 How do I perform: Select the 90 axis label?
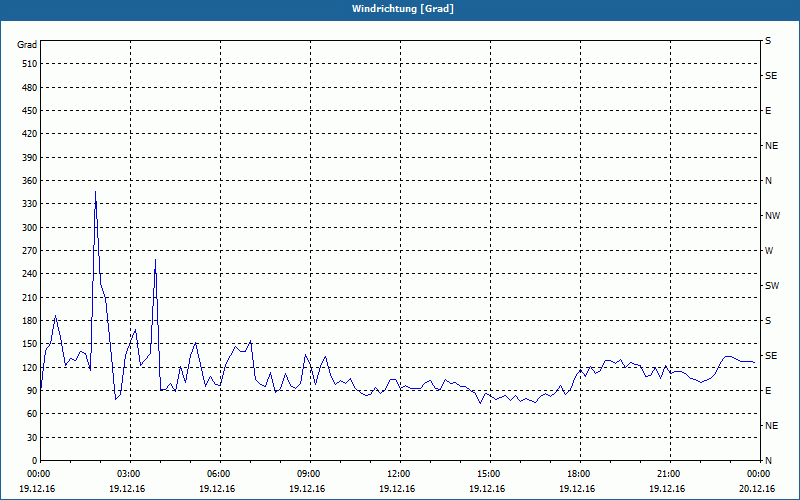tap(32, 391)
